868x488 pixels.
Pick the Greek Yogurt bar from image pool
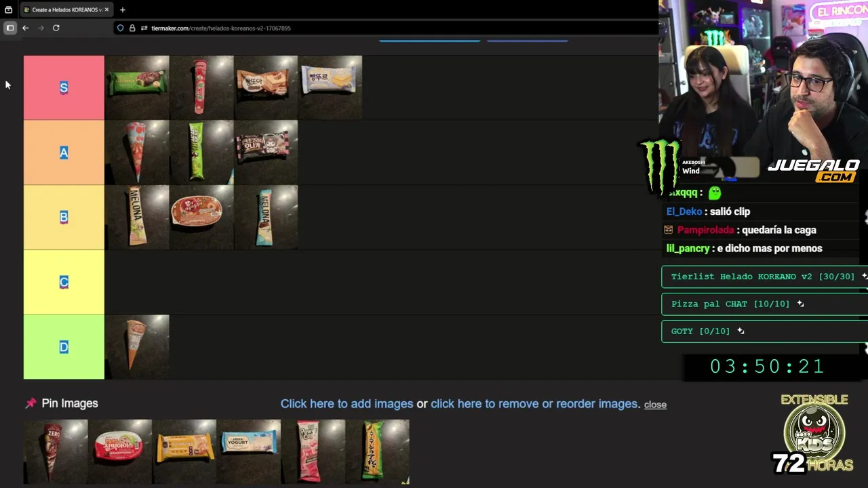pos(249,451)
